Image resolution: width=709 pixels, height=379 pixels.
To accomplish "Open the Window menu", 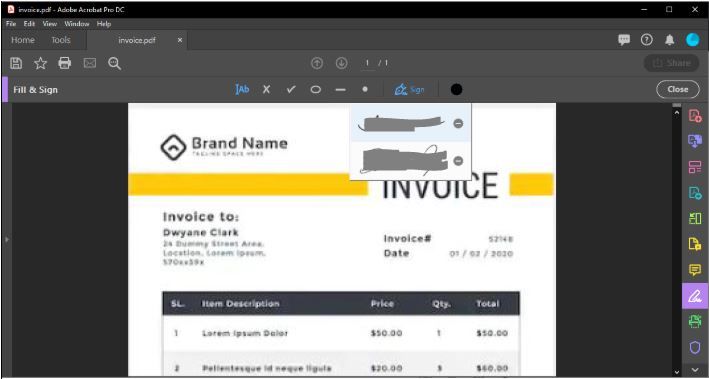I will click(x=77, y=24).
